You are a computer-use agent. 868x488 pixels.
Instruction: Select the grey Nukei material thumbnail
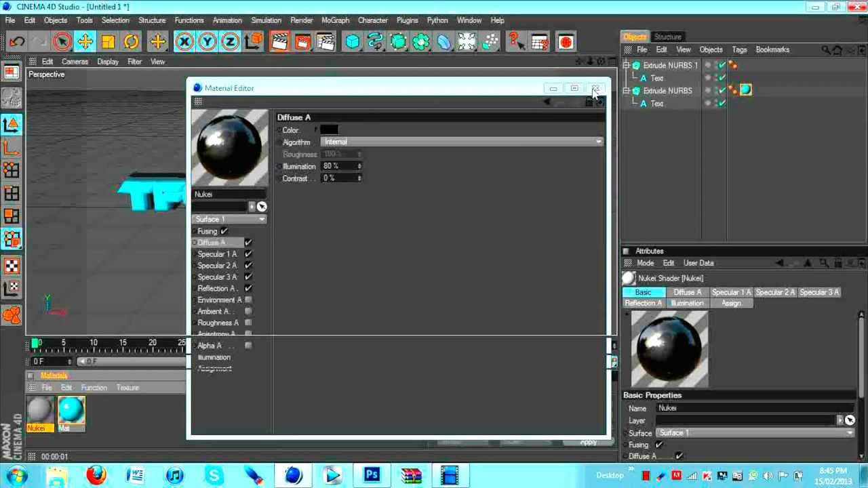(40, 411)
